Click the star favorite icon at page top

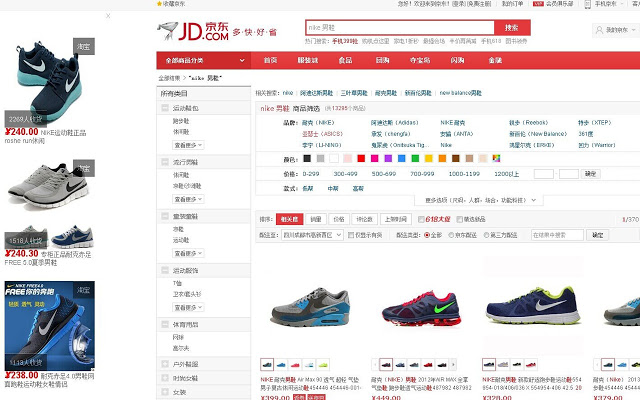coord(159,4)
